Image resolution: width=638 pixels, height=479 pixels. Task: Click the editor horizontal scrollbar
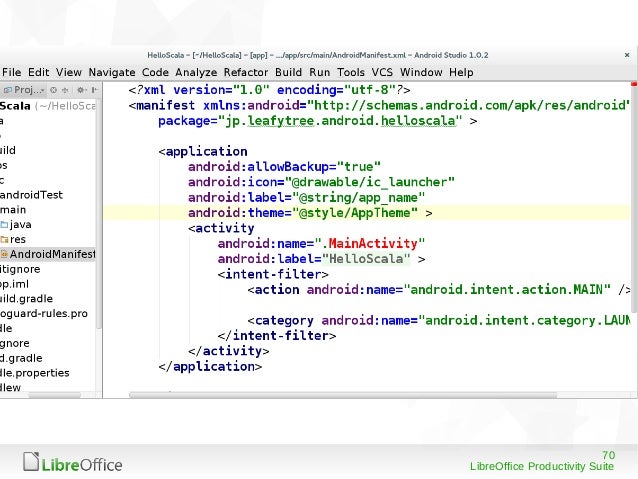click(x=343, y=395)
